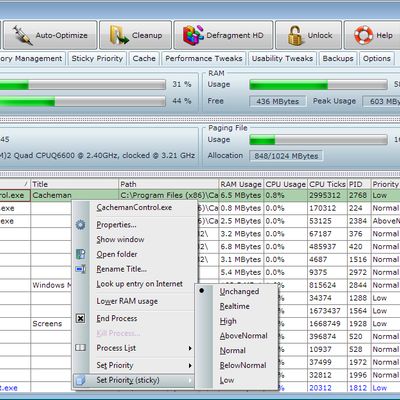This screenshot has height=400, width=400.
Task: Click the 44 % usage bar
Action: [83, 101]
